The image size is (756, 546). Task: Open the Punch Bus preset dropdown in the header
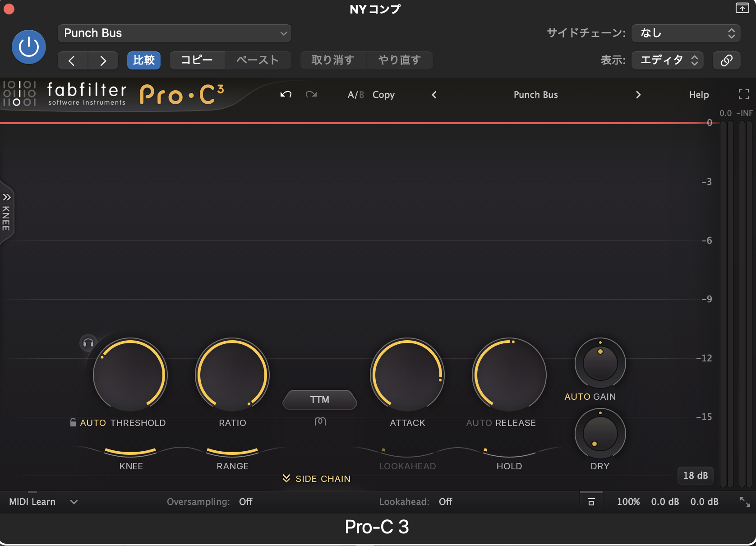pos(175,33)
